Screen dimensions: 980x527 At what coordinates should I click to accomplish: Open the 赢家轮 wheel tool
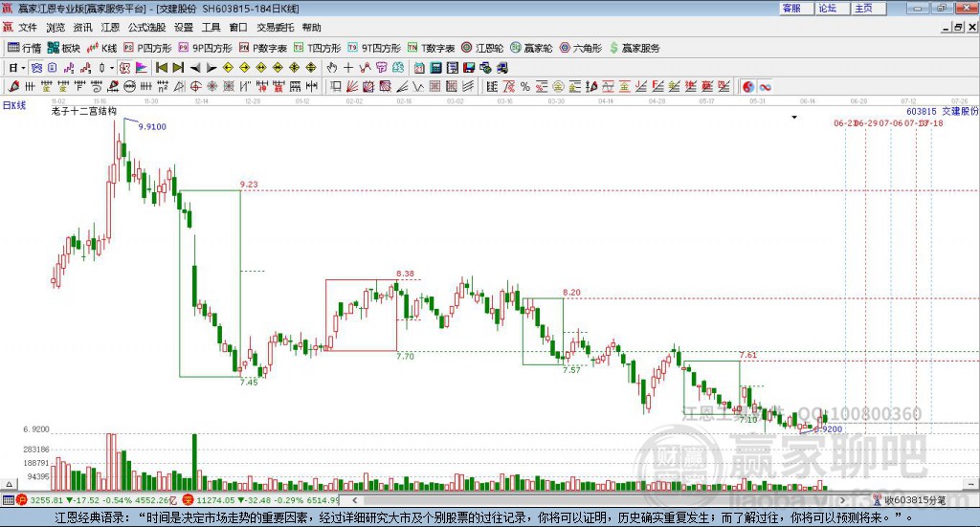point(531,48)
